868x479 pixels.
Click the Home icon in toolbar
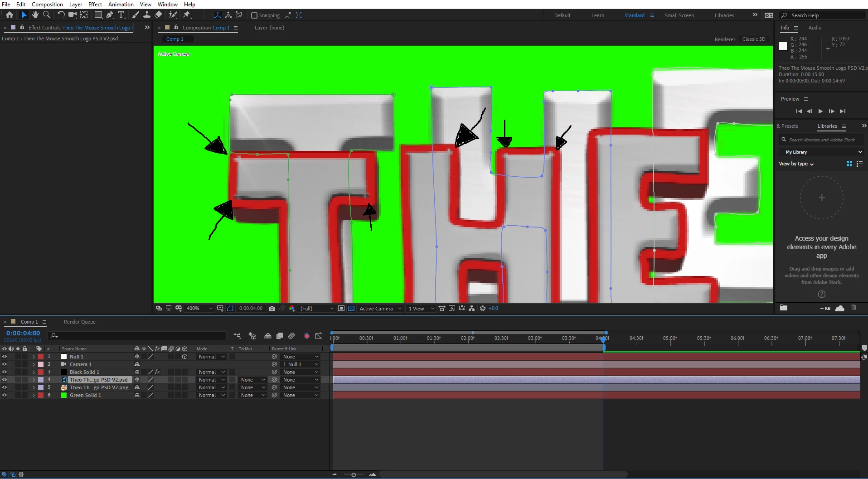(10, 15)
